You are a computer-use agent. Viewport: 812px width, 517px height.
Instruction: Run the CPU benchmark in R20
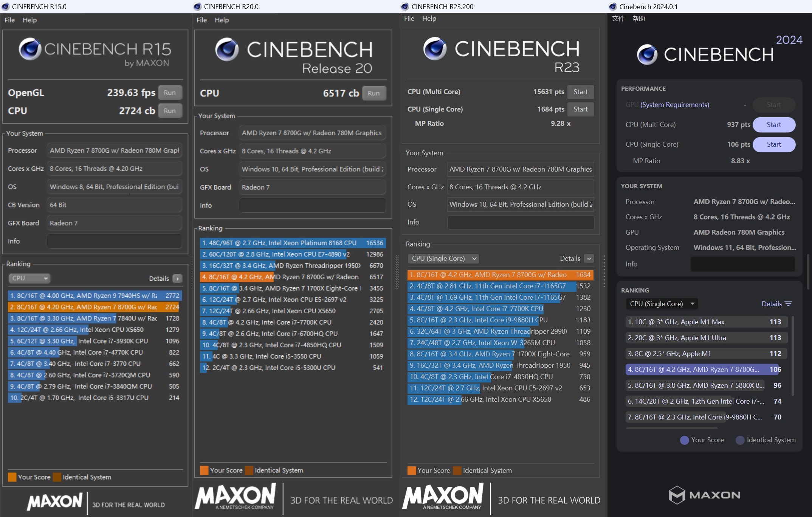point(373,93)
